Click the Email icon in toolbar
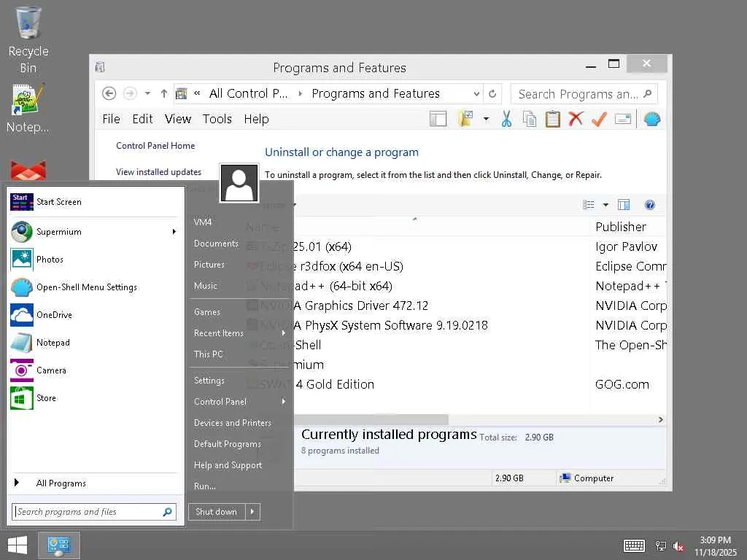Screen dimensions: 747x560 tap(623, 119)
